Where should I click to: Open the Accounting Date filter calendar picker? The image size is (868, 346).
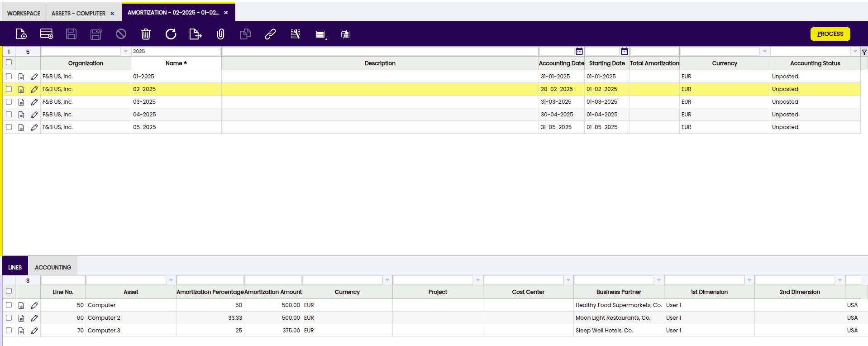coord(579,51)
